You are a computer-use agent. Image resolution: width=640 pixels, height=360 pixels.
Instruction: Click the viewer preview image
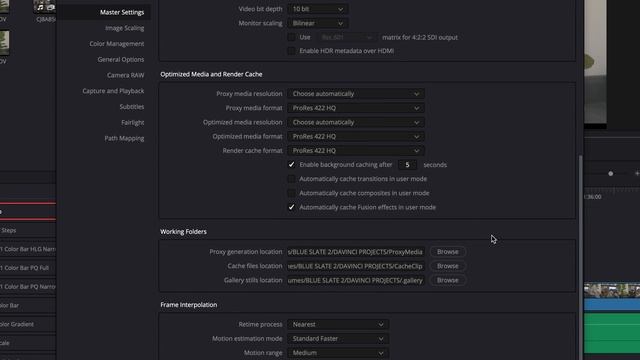[x=595, y=61]
